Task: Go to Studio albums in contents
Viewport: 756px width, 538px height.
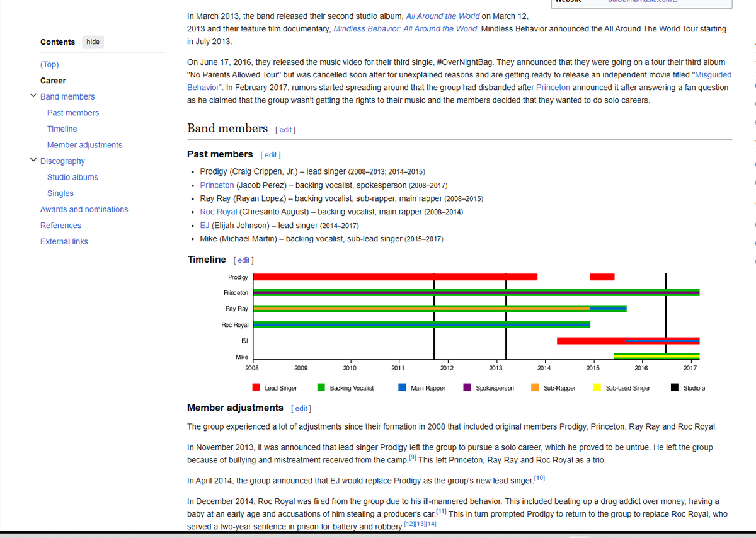Action: point(72,177)
